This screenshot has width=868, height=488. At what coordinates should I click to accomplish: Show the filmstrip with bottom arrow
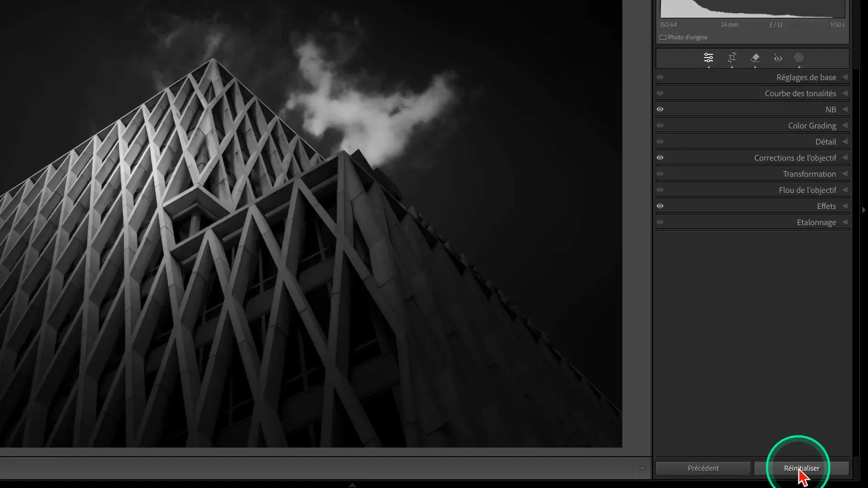353,485
